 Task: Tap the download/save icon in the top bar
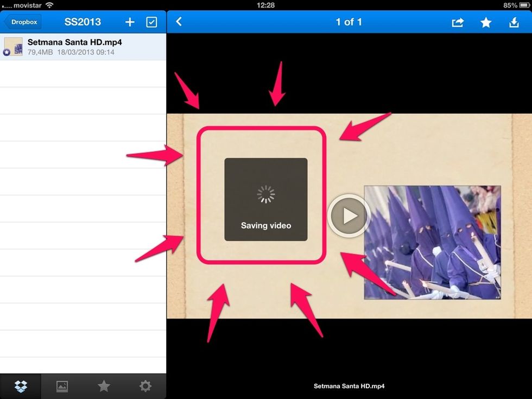(514, 22)
